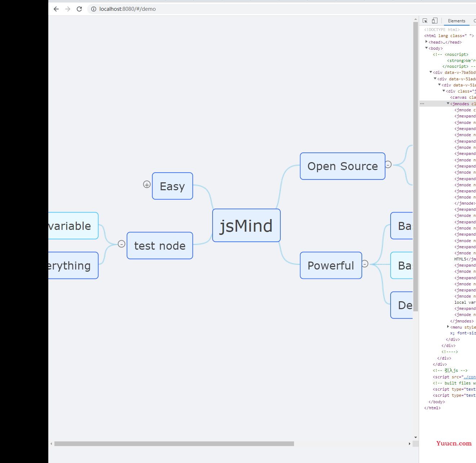
Task: Collapse the body element in DOM tree
Action: (x=426, y=48)
